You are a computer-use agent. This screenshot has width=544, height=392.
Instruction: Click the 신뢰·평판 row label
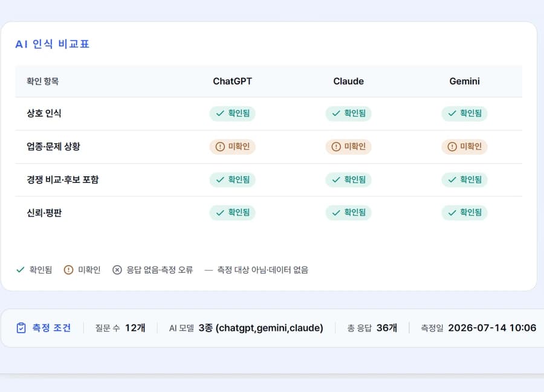pyautogui.click(x=44, y=213)
